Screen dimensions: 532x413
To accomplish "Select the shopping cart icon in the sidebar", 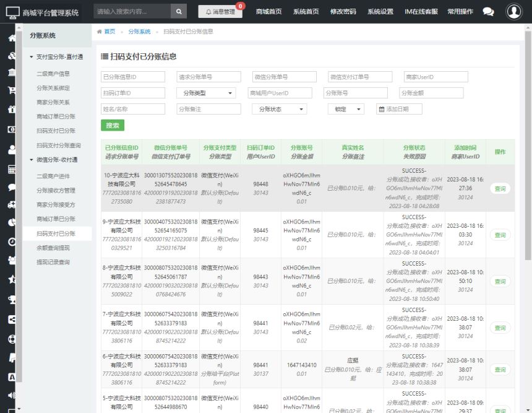I will point(12,90).
